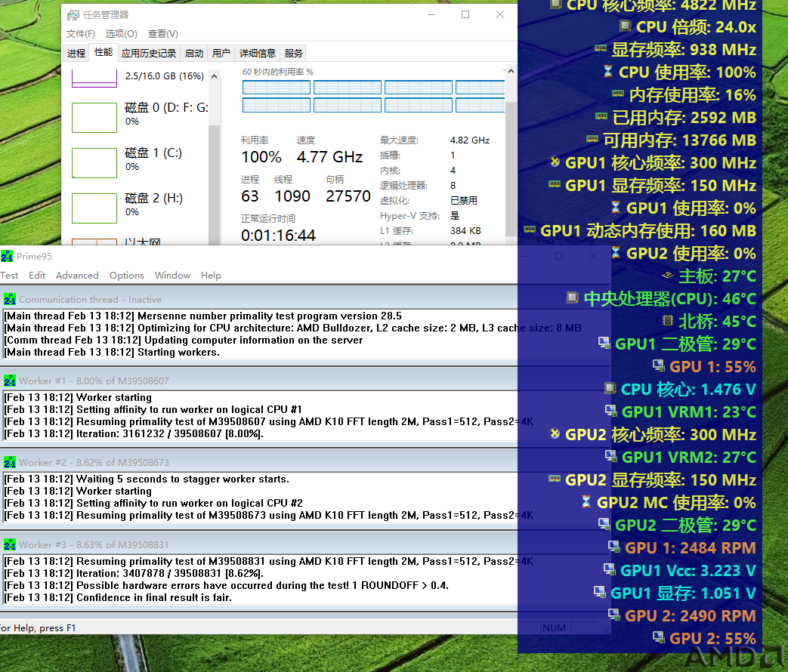This screenshot has width=788, height=672.
Task: Click the hourglass icon beside GPU2 使用率: 0%
Action: [616, 252]
